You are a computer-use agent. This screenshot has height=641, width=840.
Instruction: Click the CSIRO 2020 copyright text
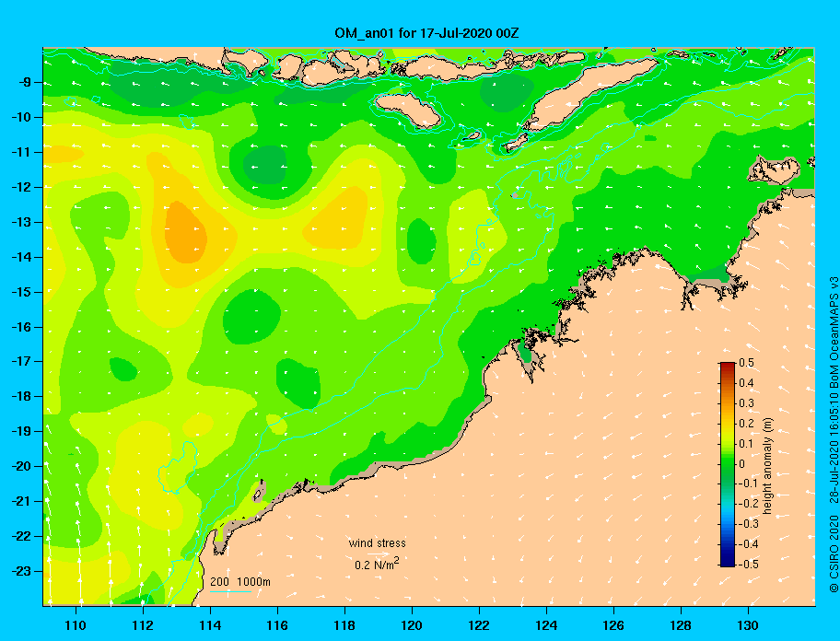(834, 554)
